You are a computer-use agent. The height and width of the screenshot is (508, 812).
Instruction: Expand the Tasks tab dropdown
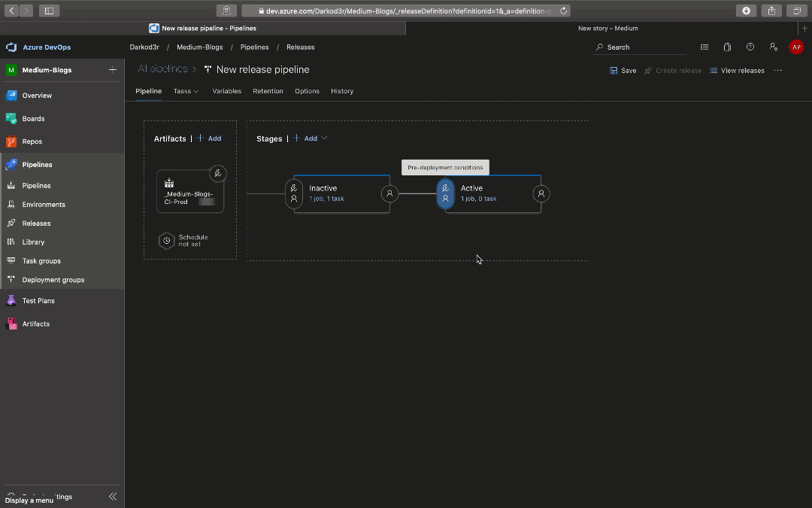[186, 91]
